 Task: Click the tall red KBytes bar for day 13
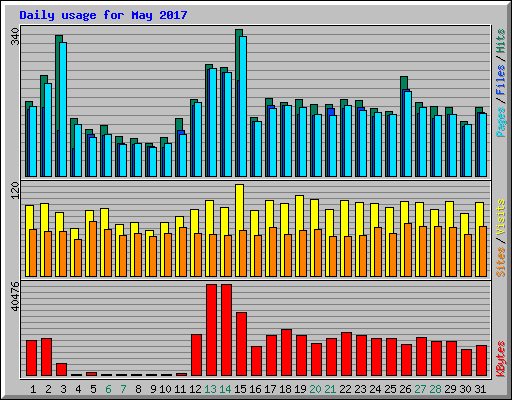[211, 330]
